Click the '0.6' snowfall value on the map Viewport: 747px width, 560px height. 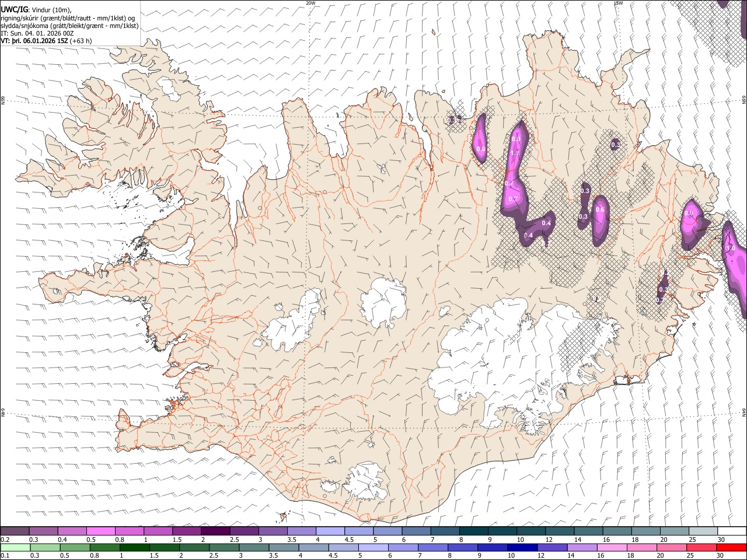599,209
